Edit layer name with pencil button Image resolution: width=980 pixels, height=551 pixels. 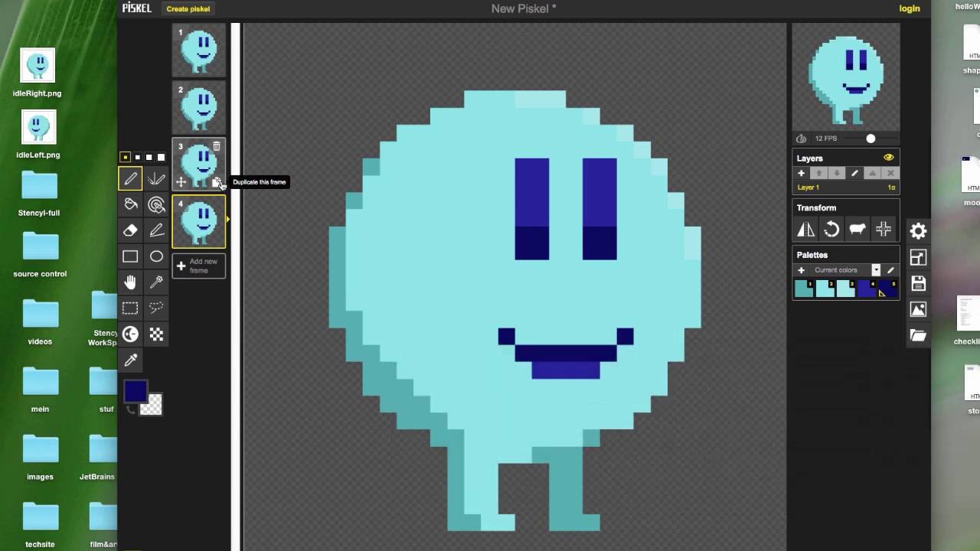coord(854,174)
